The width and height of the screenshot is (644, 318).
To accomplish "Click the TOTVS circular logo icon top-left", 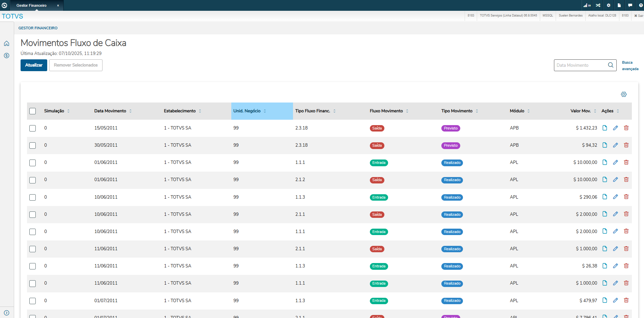I will coord(4,5).
